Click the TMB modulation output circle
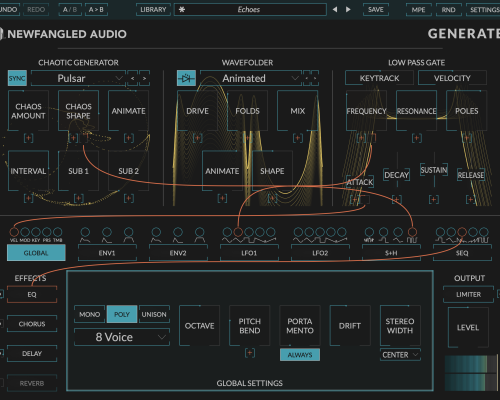 tap(57, 232)
